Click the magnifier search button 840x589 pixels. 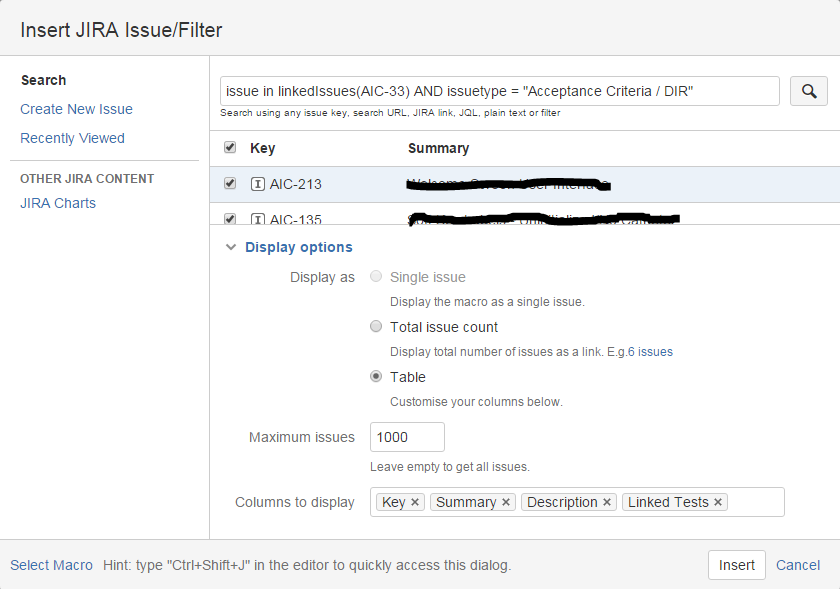pyautogui.click(x=808, y=91)
